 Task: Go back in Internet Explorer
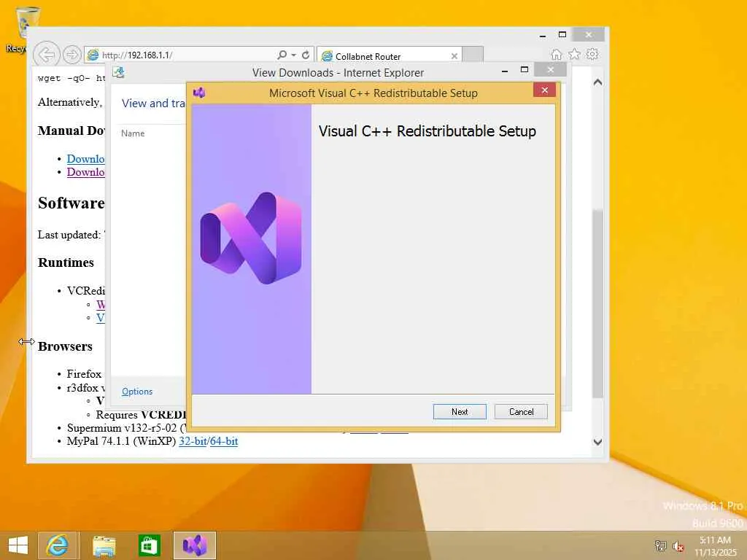click(46, 55)
